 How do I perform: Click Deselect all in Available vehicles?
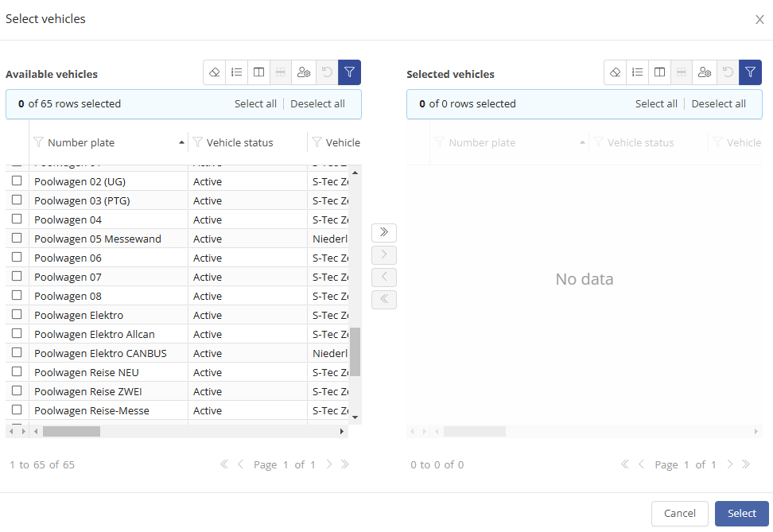coord(317,103)
